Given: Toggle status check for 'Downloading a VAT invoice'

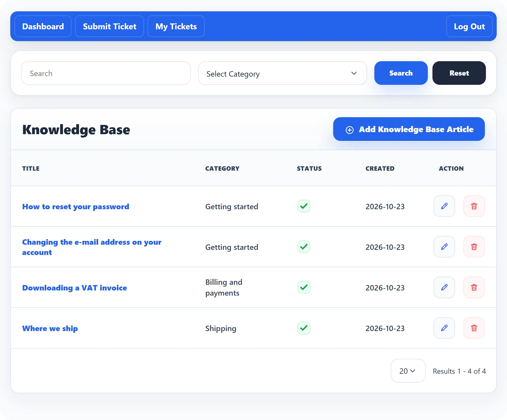Looking at the screenshot, I should click(x=304, y=287).
